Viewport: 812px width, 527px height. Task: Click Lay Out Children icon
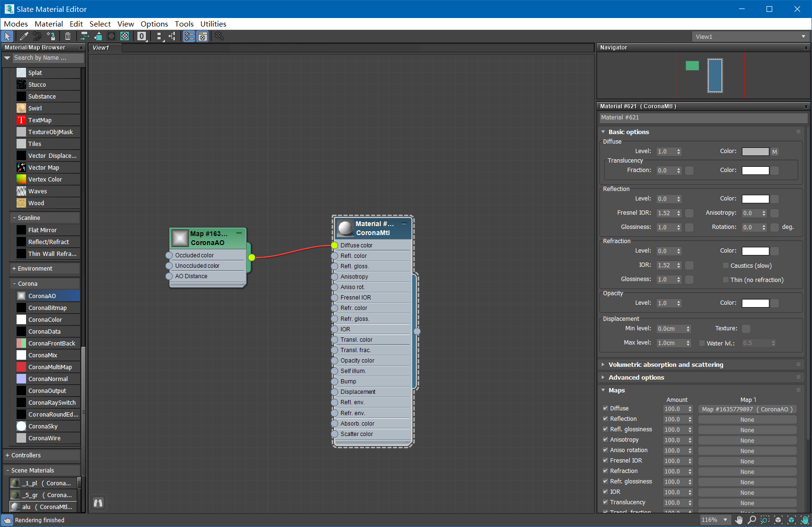[x=172, y=36]
